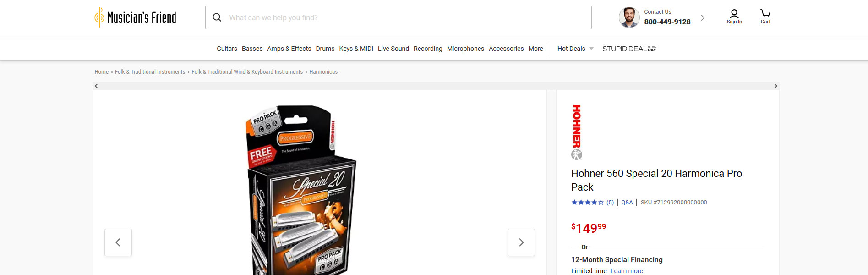The height and width of the screenshot is (275, 868).
Task: Open the shopping Cart icon
Action: point(765,17)
